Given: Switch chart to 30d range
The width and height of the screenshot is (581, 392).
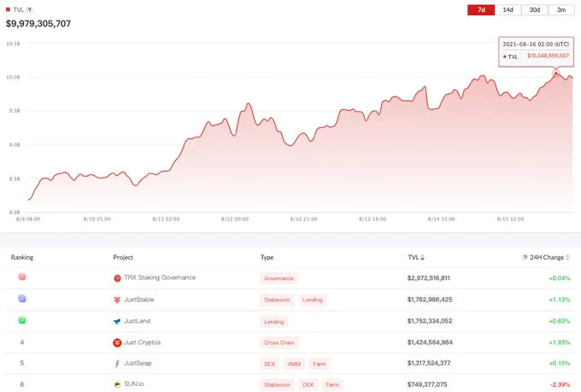Looking at the screenshot, I should tap(534, 9).
